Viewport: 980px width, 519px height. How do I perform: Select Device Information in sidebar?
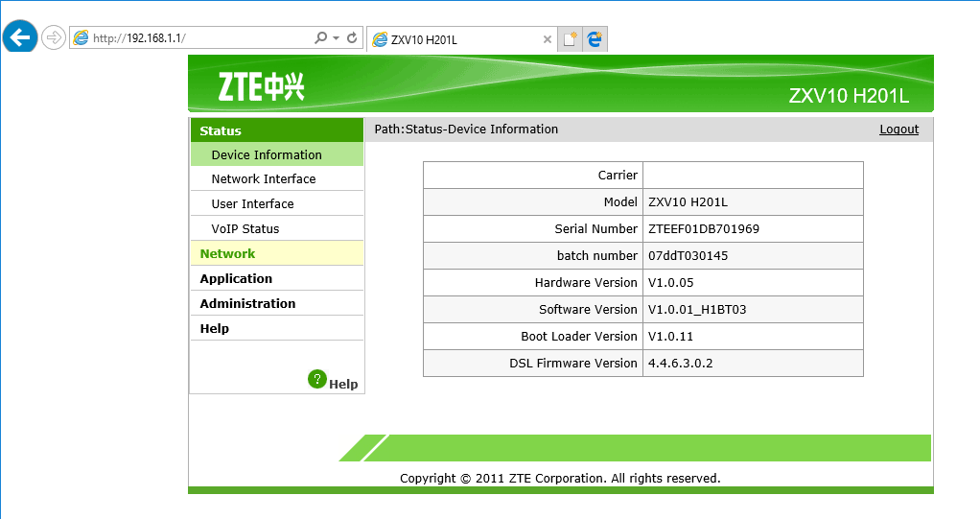click(x=277, y=154)
